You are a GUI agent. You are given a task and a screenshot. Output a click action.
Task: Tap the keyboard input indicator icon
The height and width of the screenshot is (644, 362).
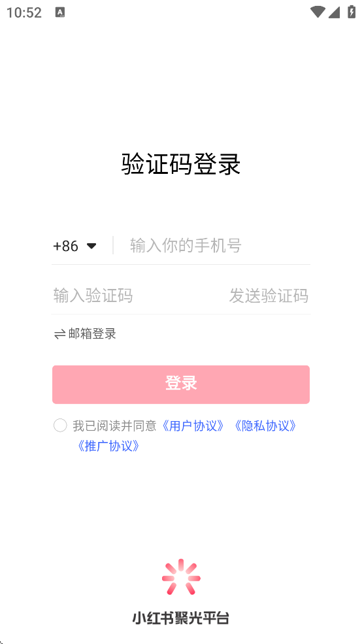[60, 12]
